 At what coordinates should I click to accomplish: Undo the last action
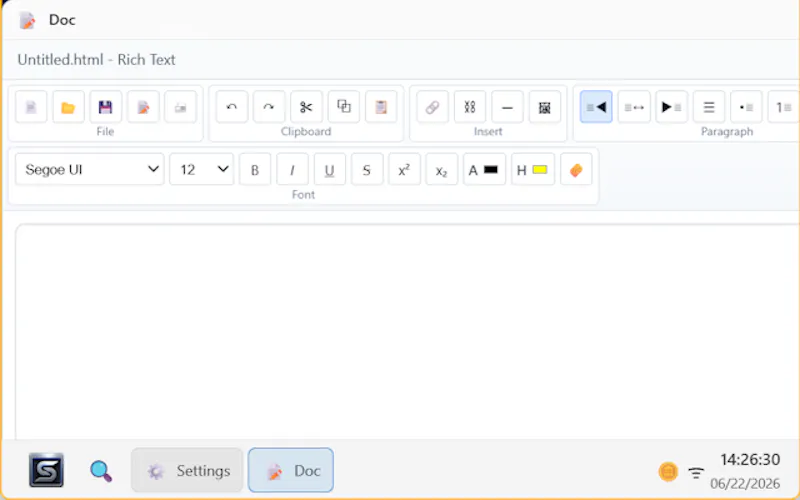[232, 107]
